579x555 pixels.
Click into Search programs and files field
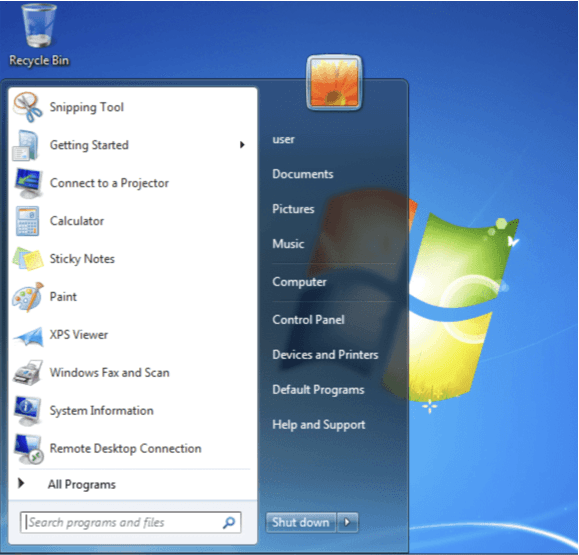click(x=131, y=523)
